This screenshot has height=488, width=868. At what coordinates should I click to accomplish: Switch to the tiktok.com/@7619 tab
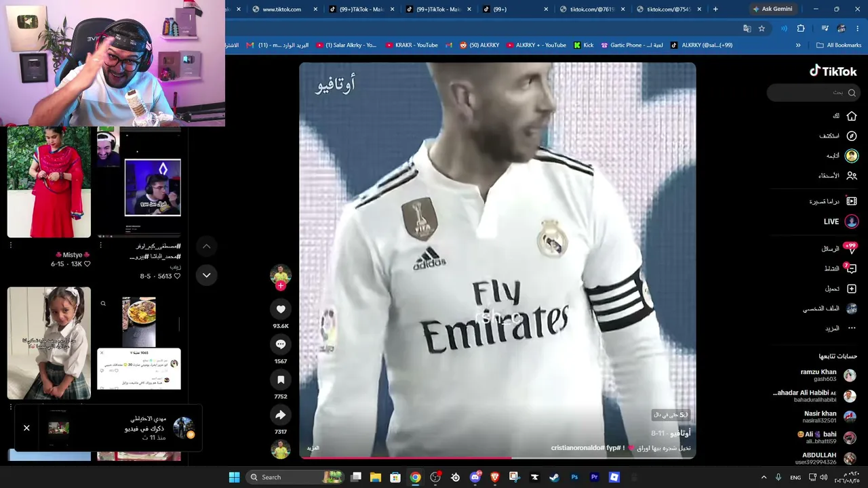592,9
